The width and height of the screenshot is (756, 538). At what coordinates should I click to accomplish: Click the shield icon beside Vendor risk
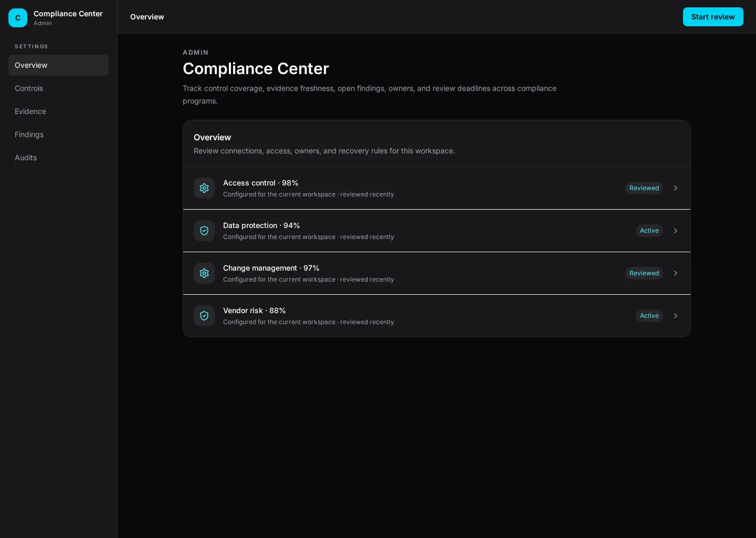(x=204, y=316)
